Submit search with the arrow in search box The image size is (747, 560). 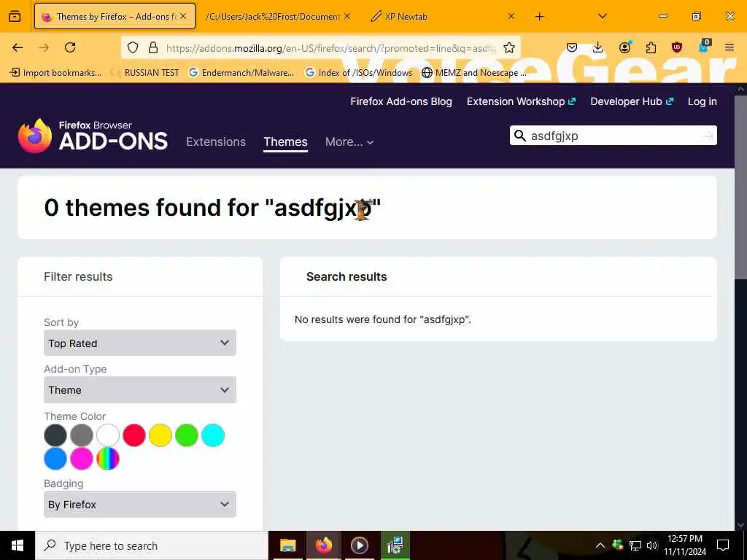pos(708,136)
